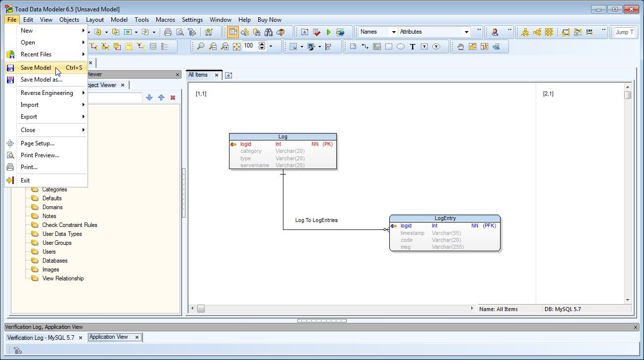644x360 pixels.
Task: Click the Fit to Screen zoom icon
Action: (x=236, y=46)
